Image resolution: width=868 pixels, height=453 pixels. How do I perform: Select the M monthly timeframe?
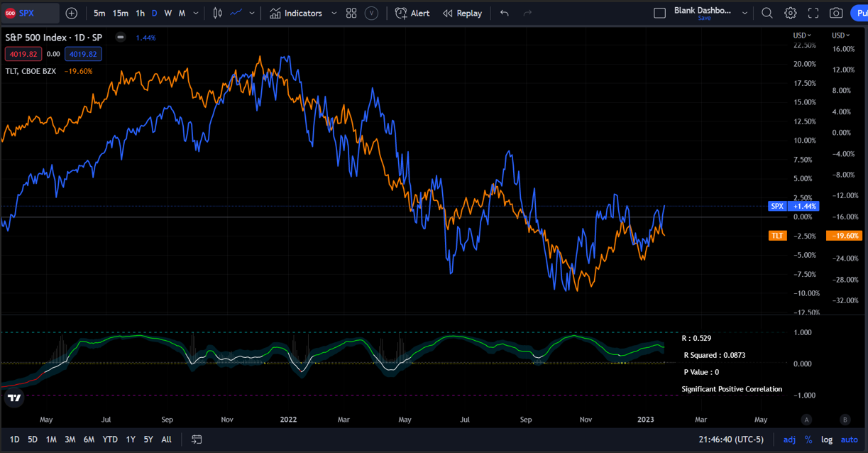coord(182,13)
